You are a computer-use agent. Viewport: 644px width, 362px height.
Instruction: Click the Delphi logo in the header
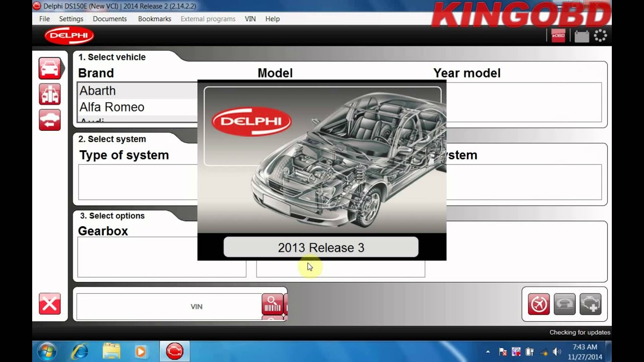[69, 36]
